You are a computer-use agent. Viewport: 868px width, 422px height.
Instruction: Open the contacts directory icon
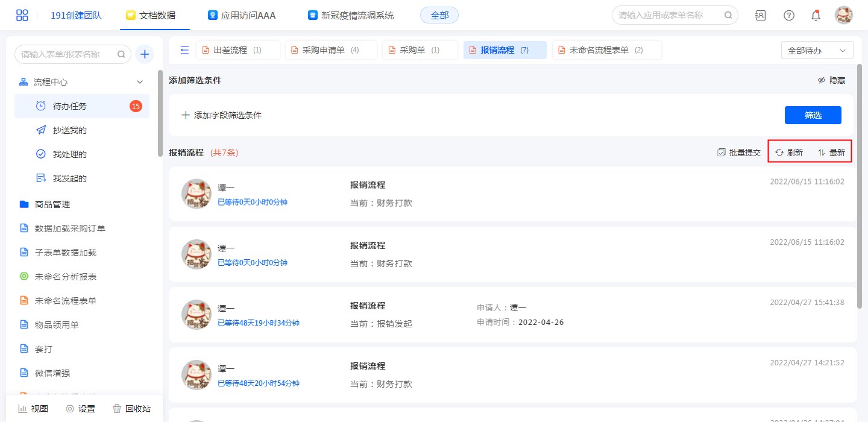click(x=761, y=15)
